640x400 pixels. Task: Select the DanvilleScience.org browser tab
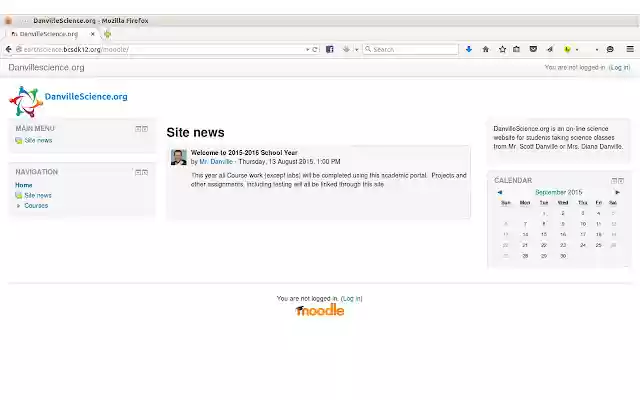click(49, 34)
